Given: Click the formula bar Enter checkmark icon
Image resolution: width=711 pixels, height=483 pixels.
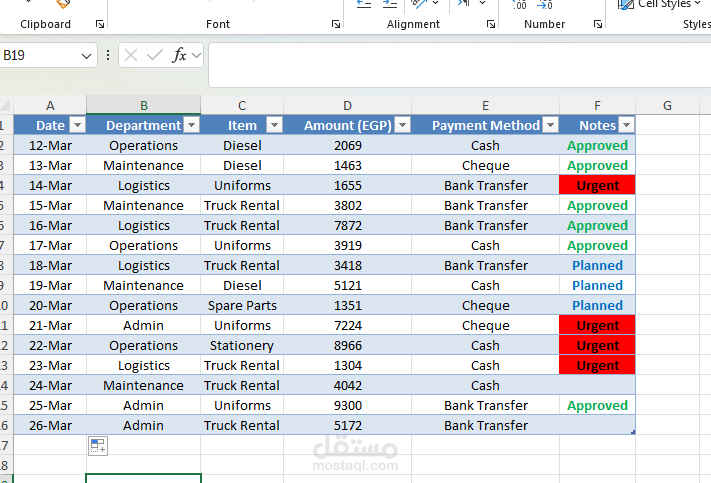Looking at the screenshot, I should pos(155,55).
